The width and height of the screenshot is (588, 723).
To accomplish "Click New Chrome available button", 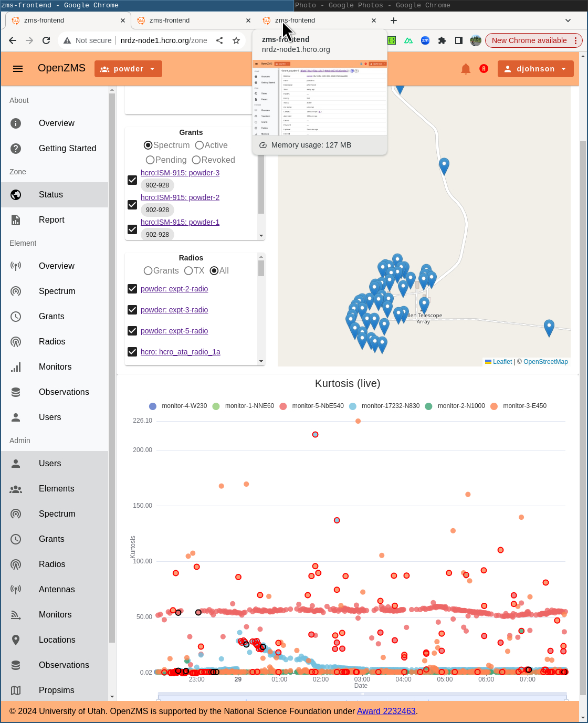I will point(529,40).
